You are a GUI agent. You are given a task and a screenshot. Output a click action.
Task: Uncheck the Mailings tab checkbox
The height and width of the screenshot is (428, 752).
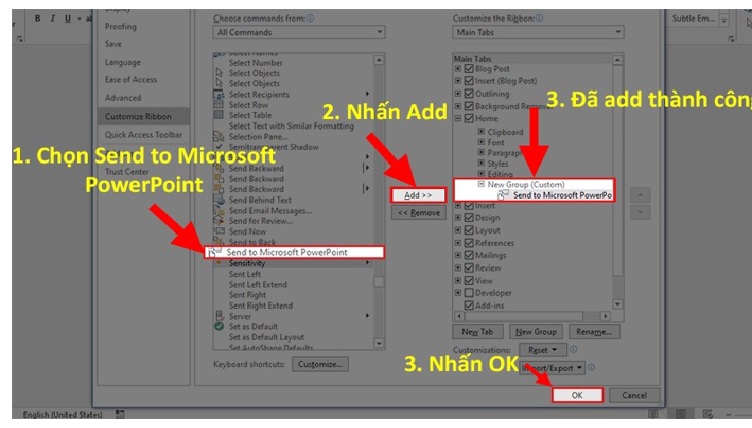[x=470, y=255]
